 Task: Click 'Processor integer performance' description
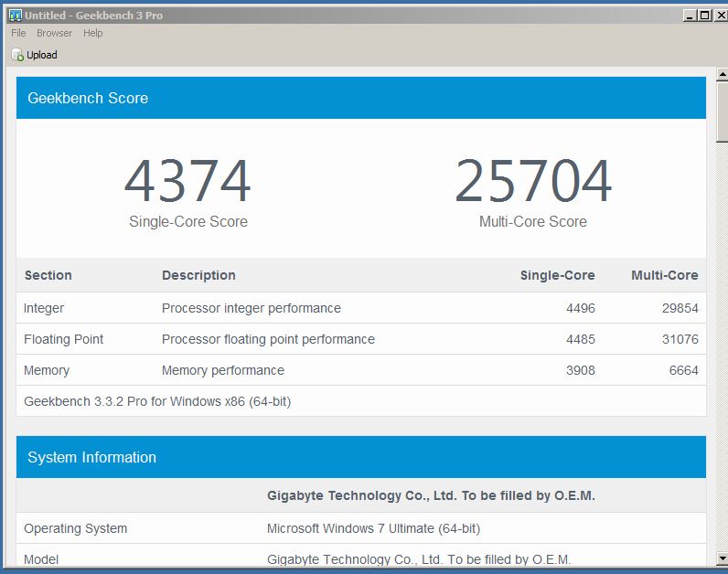[252, 308]
